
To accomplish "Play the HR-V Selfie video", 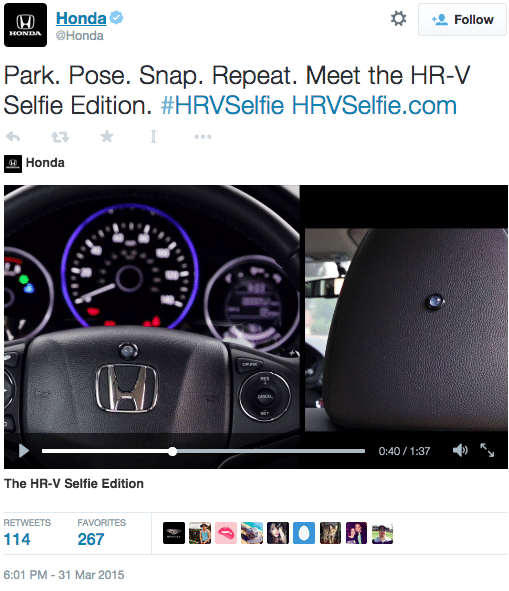I will tap(24, 450).
